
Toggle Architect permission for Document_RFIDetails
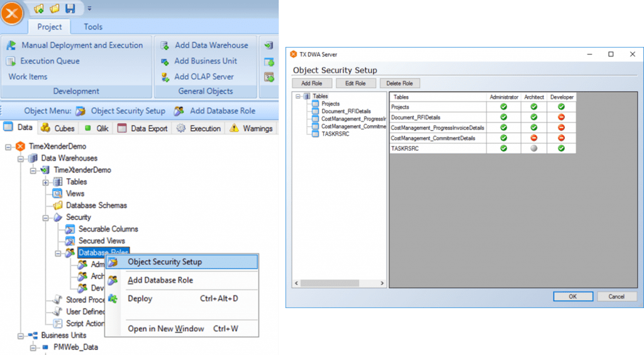tap(534, 117)
